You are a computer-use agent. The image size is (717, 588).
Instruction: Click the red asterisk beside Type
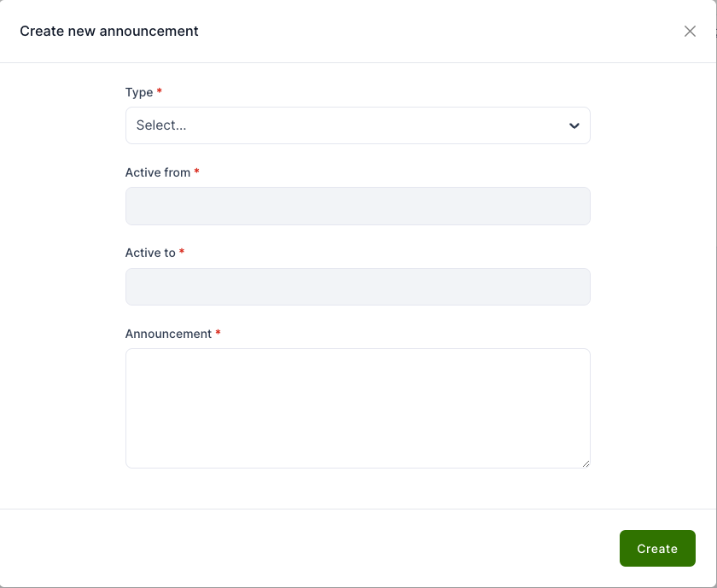(x=160, y=91)
